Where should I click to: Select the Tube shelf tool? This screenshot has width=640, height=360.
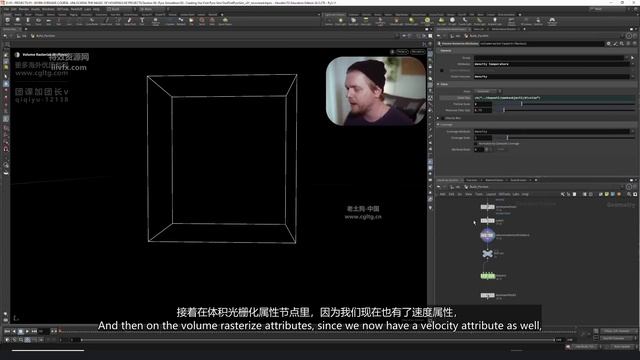(28, 21)
